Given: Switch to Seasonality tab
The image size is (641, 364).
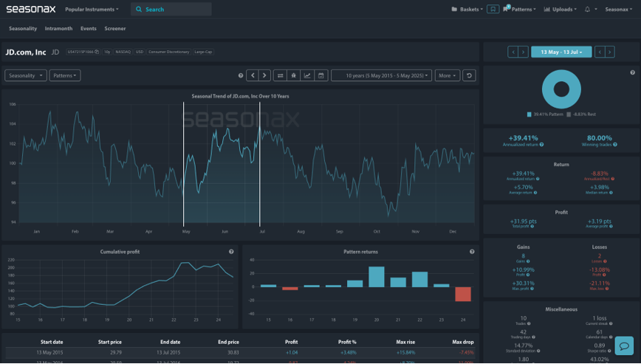Looking at the screenshot, I should (x=23, y=29).
